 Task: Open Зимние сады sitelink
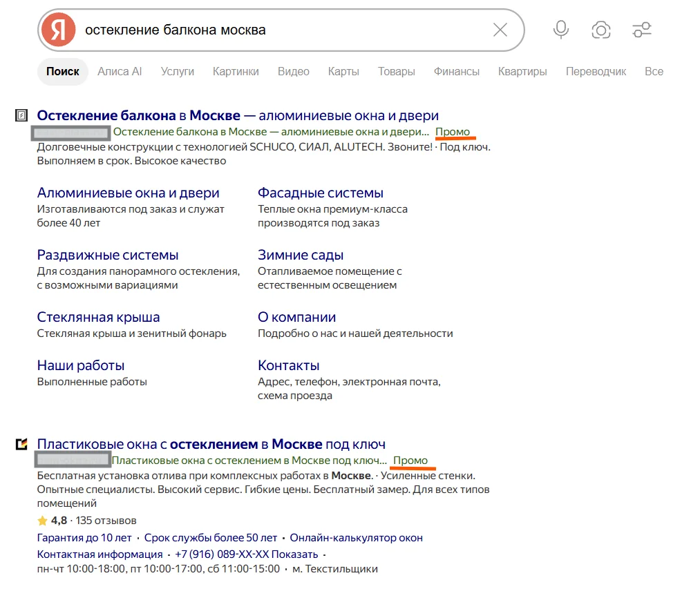301,255
